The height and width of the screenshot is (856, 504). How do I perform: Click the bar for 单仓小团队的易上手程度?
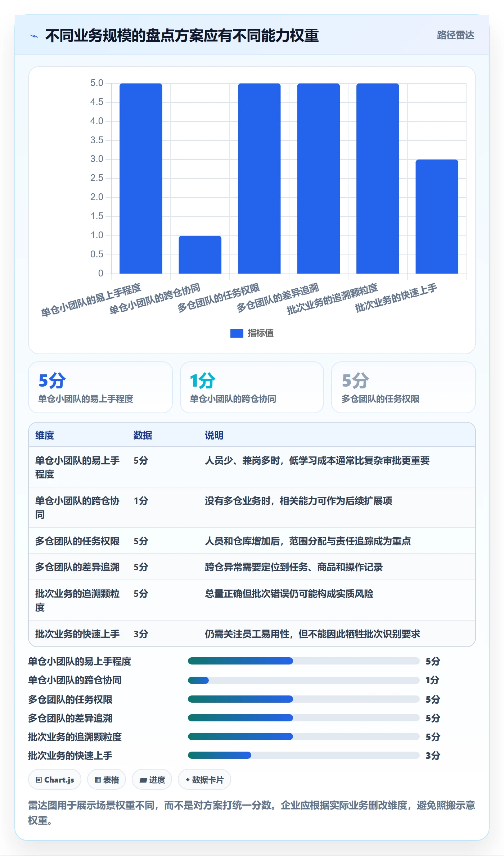[141, 178]
